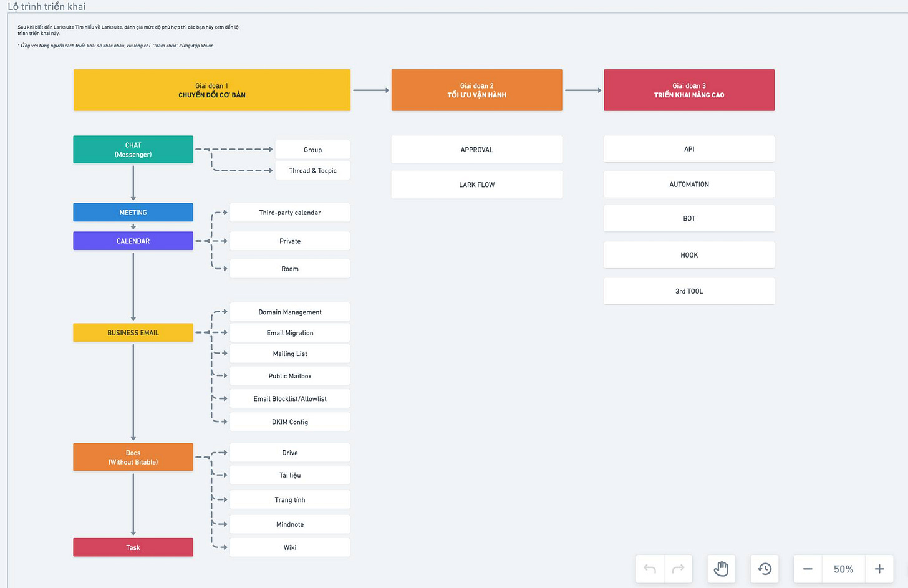This screenshot has width=908, height=588.
Task: Click the CALENDAR node
Action: (133, 241)
